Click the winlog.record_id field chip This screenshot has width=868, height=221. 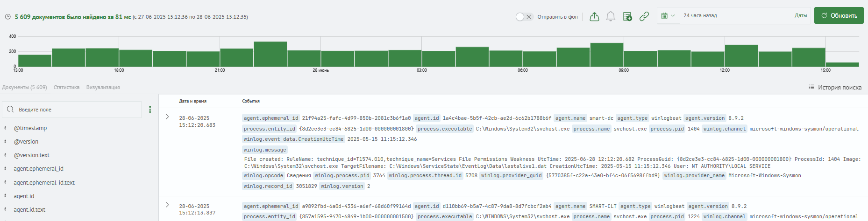(268, 186)
